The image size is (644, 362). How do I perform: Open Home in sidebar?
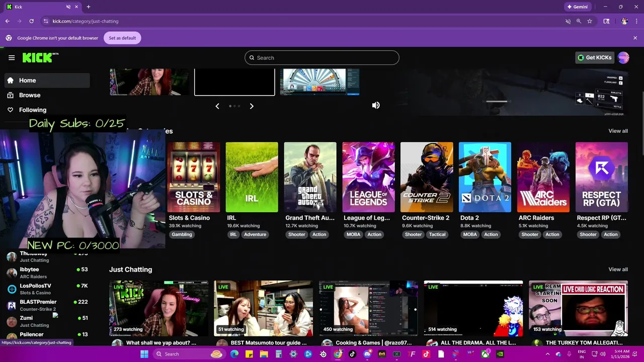[x=47, y=80]
